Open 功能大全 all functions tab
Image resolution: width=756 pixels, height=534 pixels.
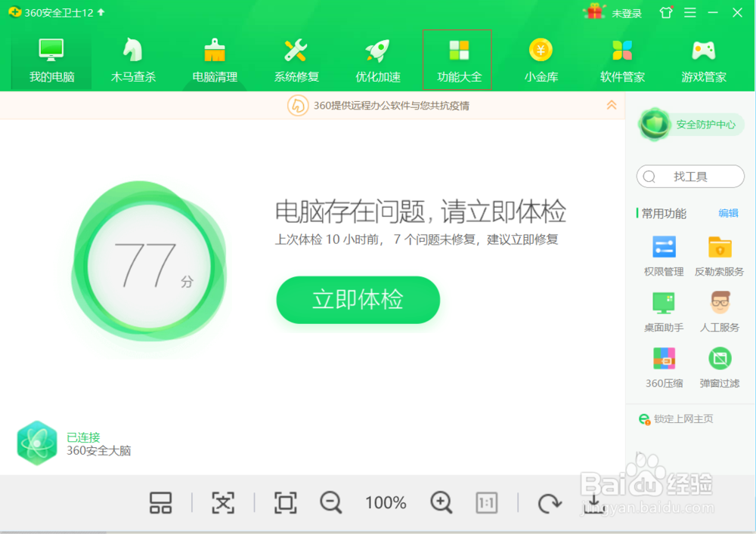point(457,60)
